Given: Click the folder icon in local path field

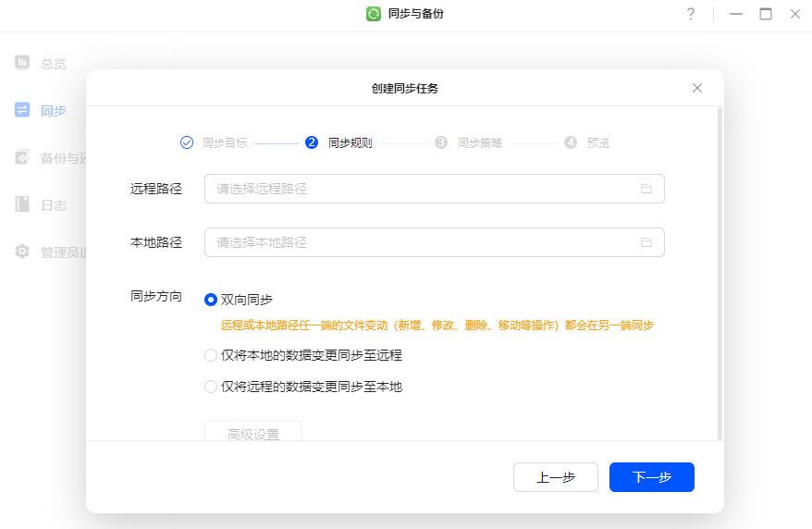Looking at the screenshot, I should pyautogui.click(x=646, y=242).
